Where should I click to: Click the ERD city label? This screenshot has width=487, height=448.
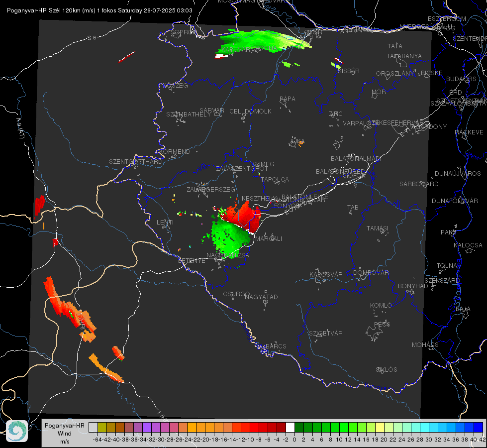[455, 93]
